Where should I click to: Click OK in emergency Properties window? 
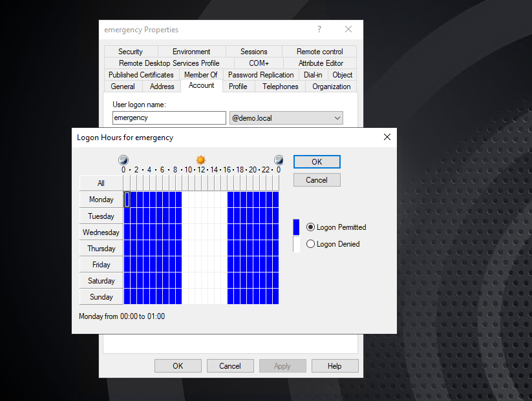(178, 366)
